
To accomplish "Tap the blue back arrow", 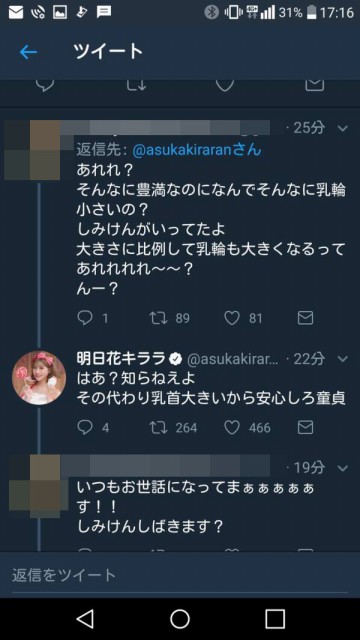I will 28,52.
